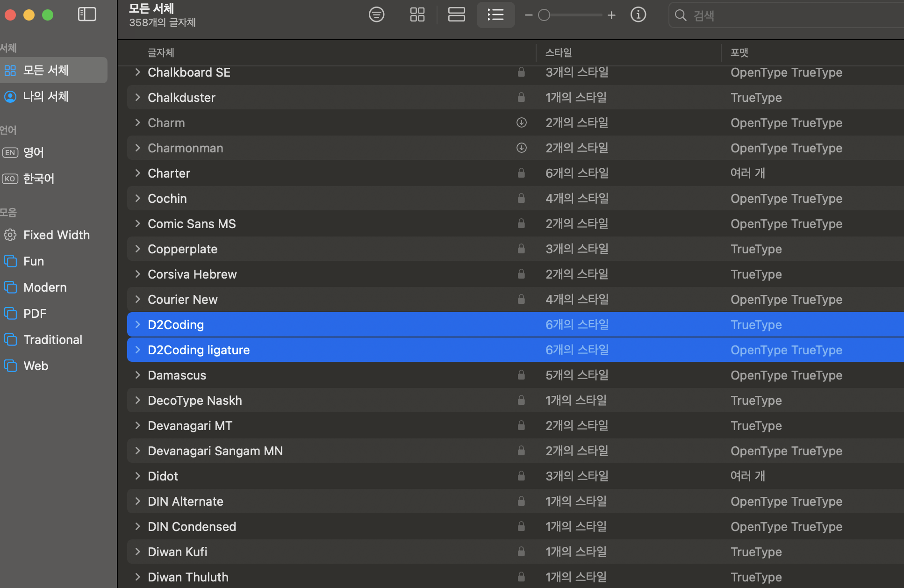Select the DIN Condensed font row

[516, 526]
